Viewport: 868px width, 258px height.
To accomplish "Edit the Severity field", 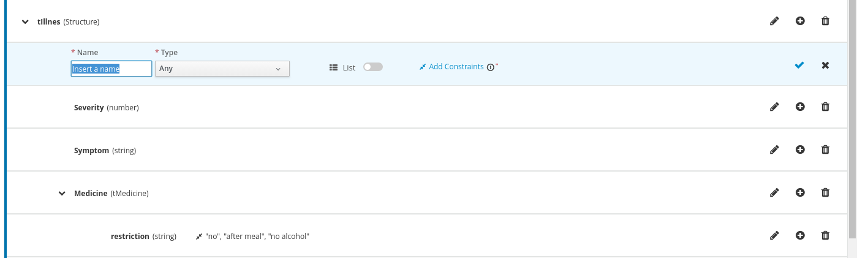I will (x=774, y=107).
